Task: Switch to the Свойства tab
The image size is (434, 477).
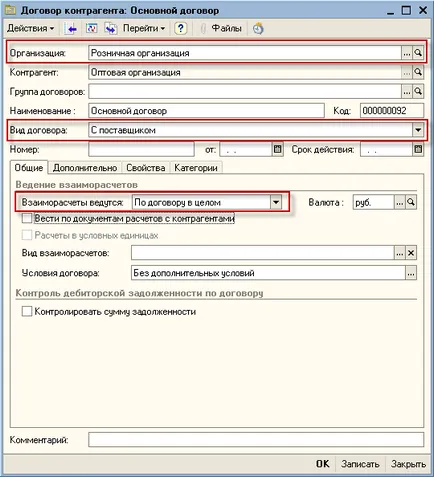Action: pyautogui.click(x=146, y=168)
